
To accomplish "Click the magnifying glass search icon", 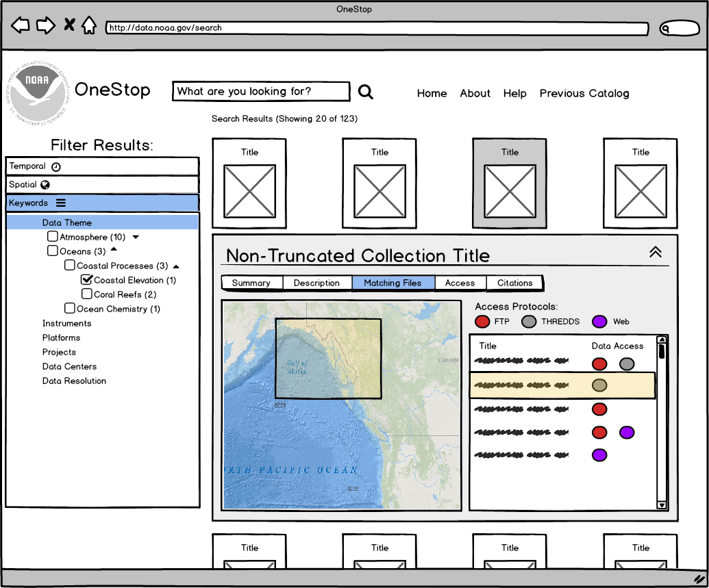I will click(365, 91).
